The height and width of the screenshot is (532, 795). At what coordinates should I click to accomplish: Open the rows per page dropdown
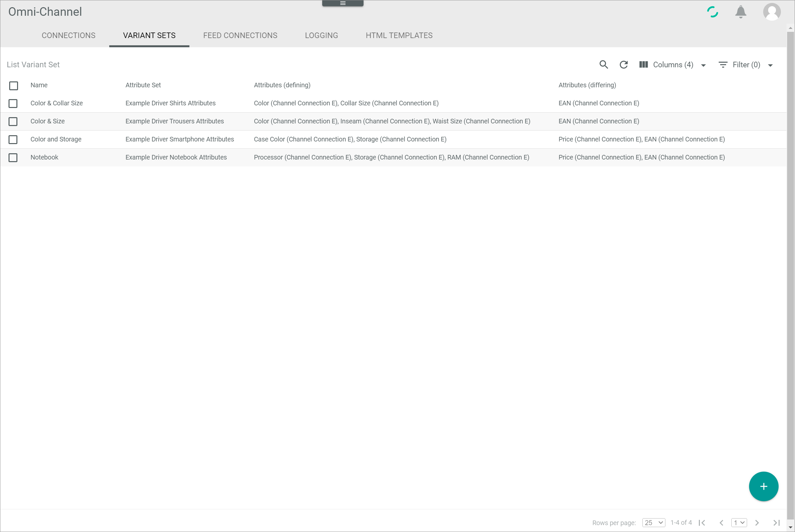pos(653,522)
